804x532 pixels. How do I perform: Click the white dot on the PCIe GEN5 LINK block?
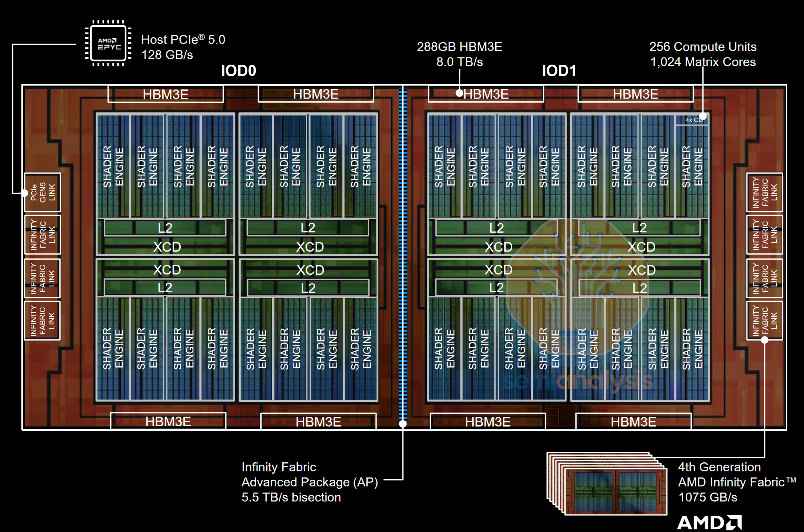pos(24,193)
